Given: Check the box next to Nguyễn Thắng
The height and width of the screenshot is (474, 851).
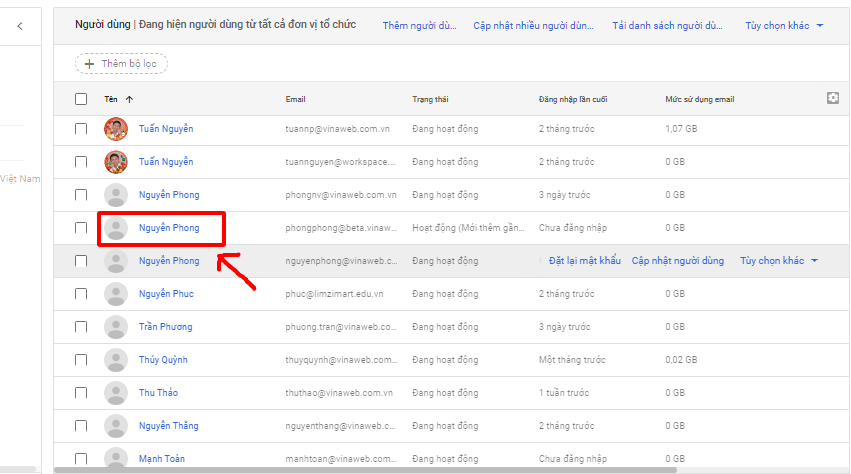Looking at the screenshot, I should coord(81,426).
